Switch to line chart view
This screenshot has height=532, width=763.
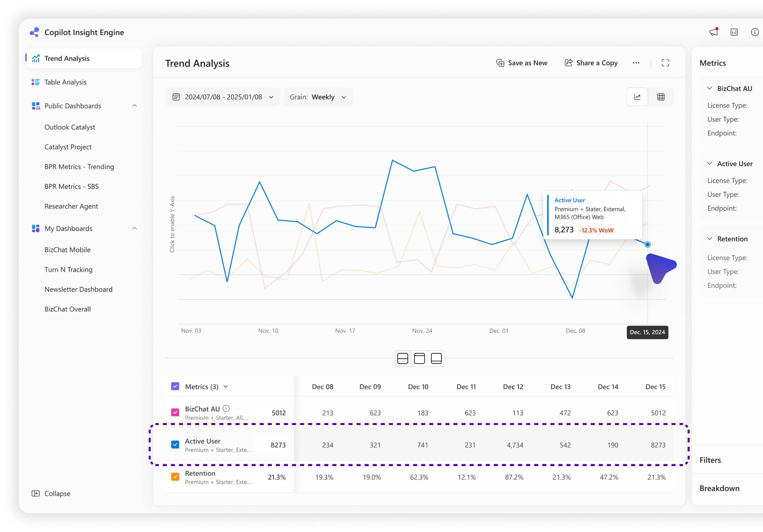(637, 97)
